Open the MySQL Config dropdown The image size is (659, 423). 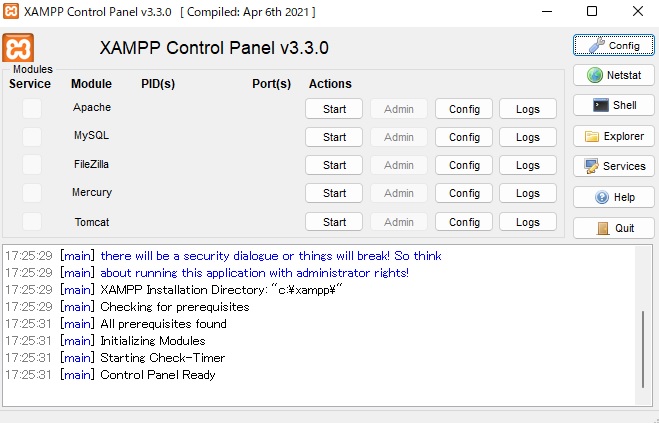(464, 137)
